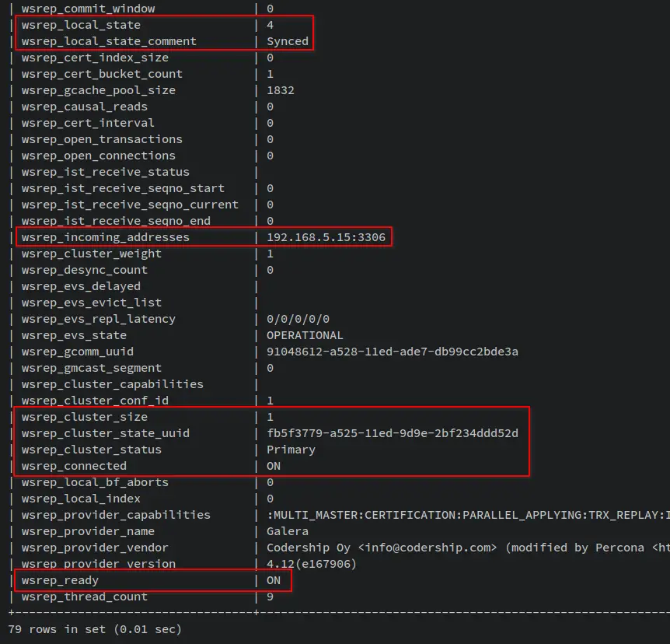670x644 pixels.
Task: Select the address 192.168.5.15:3306
Action: pos(326,237)
